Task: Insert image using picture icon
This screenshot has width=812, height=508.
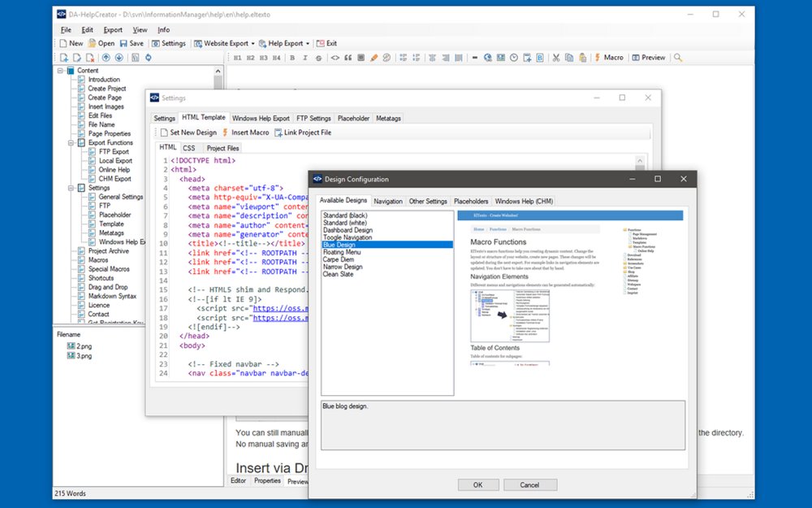Action: pos(501,58)
